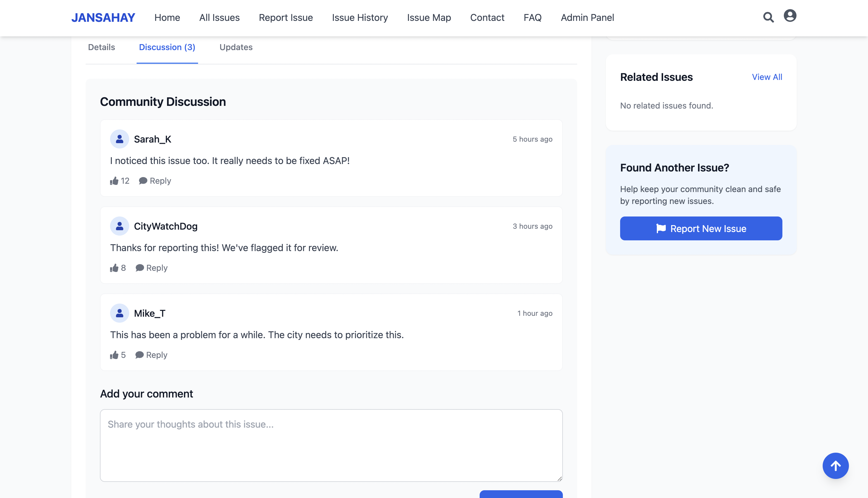Click CityWatchDog's avatar icon
This screenshot has height=498, width=868.
(x=119, y=226)
